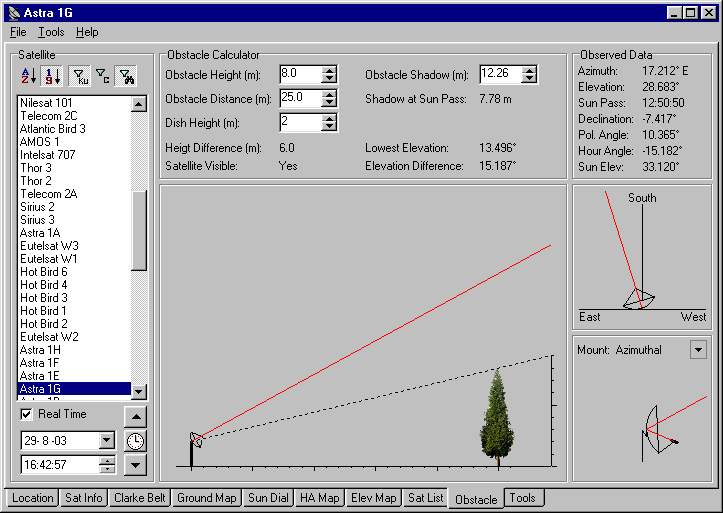This screenshot has height=513, width=723.
Task: Increase Obstacle Distance with the up spinner
Action: pos(329,94)
